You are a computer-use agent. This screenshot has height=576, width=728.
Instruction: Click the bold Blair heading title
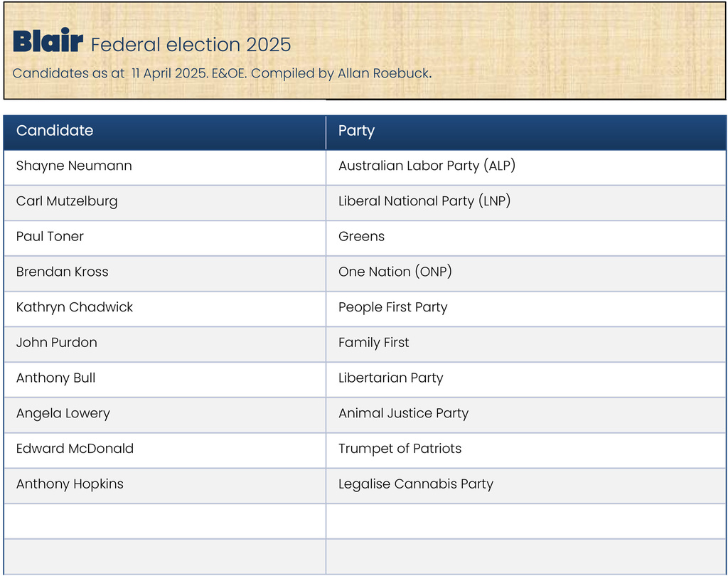(x=48, y=42)
